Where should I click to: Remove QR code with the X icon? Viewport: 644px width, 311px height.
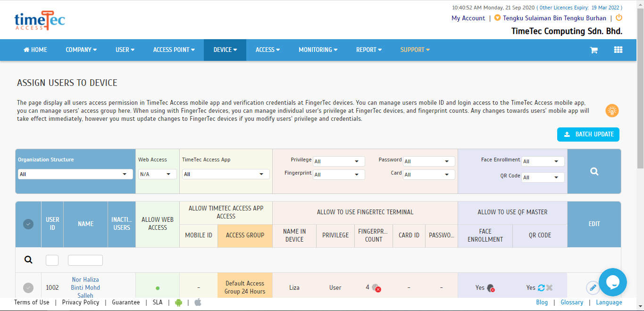point(549,287)
